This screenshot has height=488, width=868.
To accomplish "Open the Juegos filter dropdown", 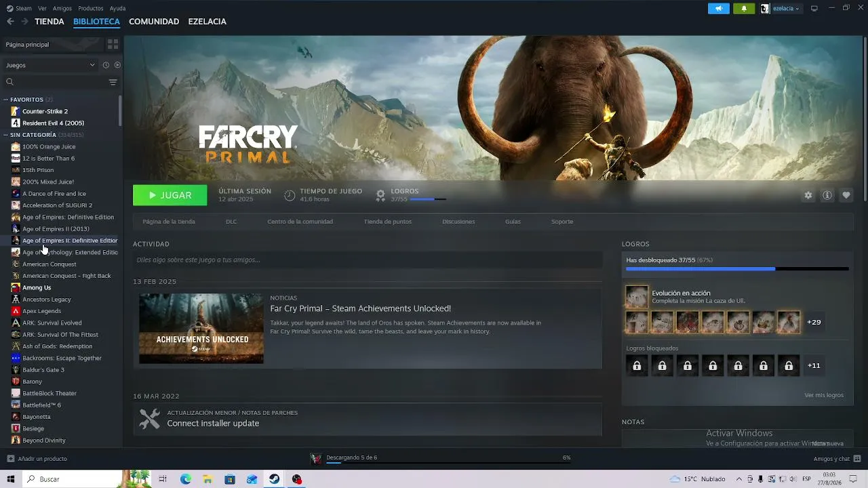I will [50, 65].
